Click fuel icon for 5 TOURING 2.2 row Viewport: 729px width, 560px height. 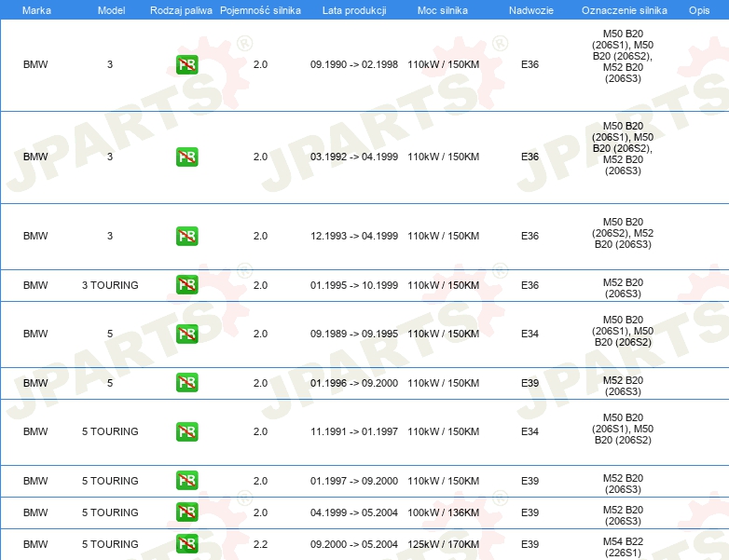click(x=186, y=544)
